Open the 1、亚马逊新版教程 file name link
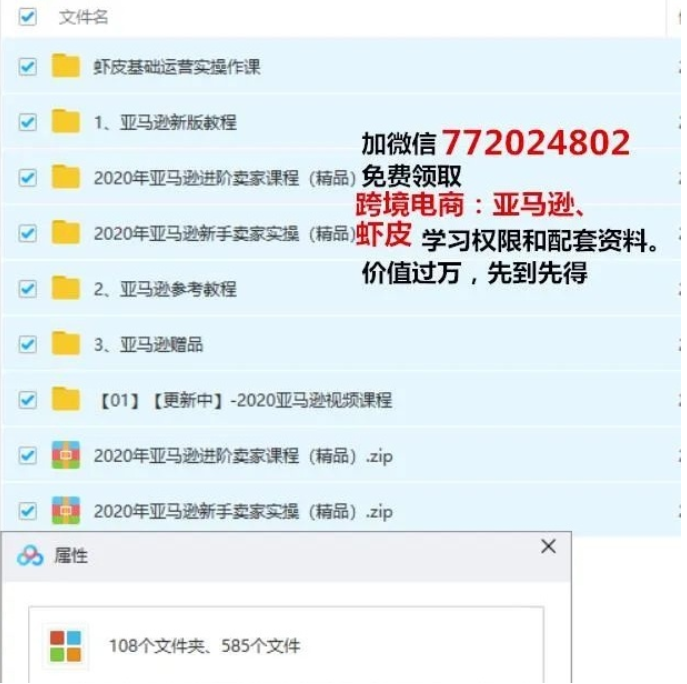The image size is (687, 684). pyautogui.click(x=165, y=122)
